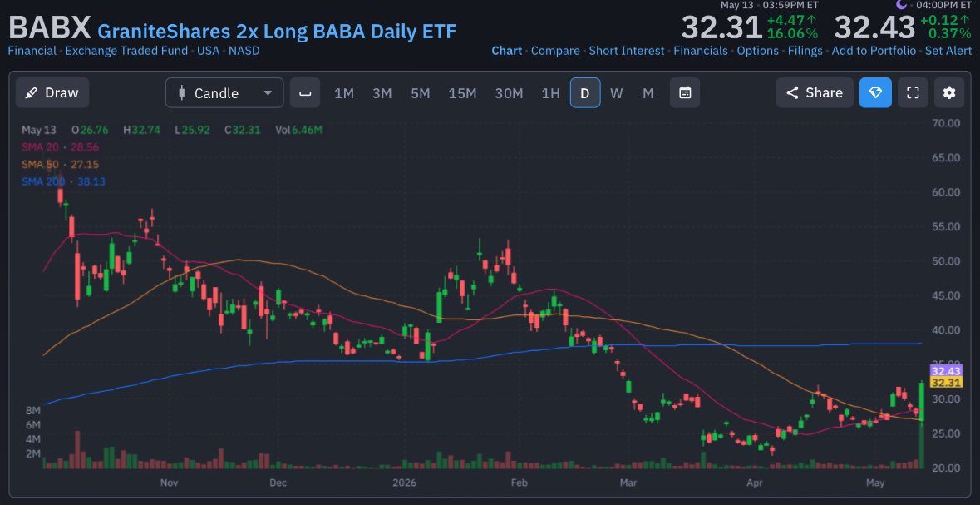
Task: Click Add to Portfolio
Action: 874,51
